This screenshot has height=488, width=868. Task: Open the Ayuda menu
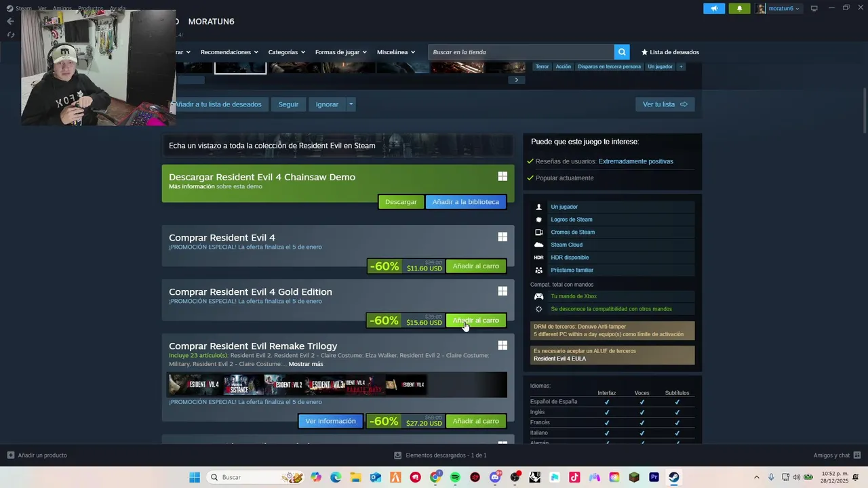click(117, 9)
